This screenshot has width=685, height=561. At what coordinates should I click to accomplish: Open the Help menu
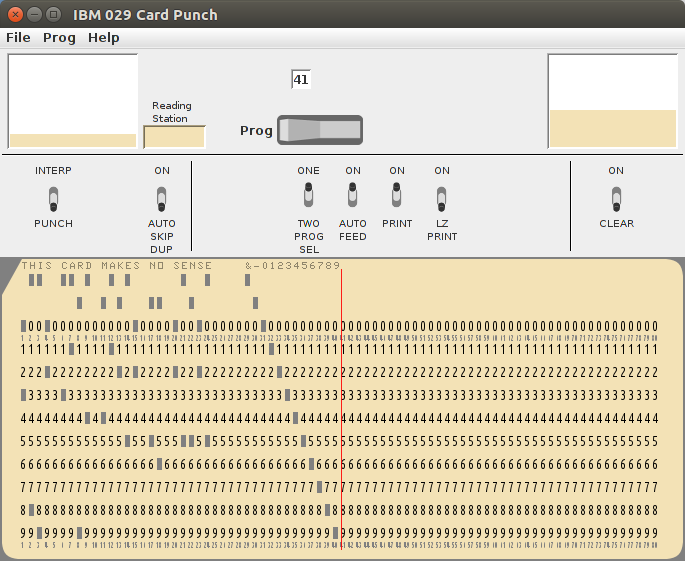point(103,38)
